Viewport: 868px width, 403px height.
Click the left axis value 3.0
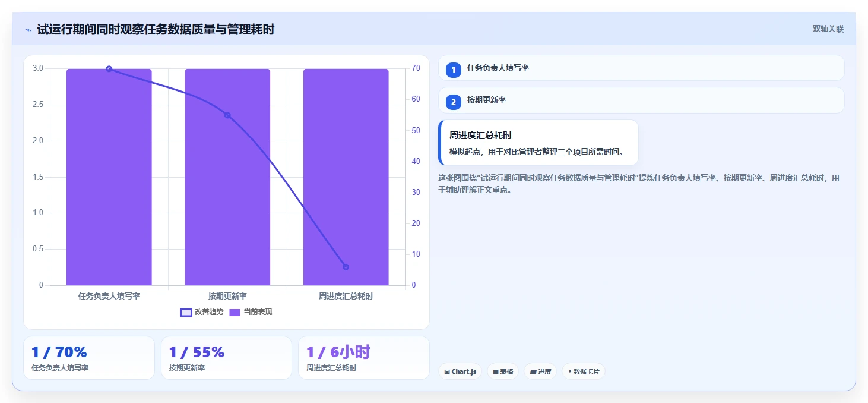(x=38, y=68)
